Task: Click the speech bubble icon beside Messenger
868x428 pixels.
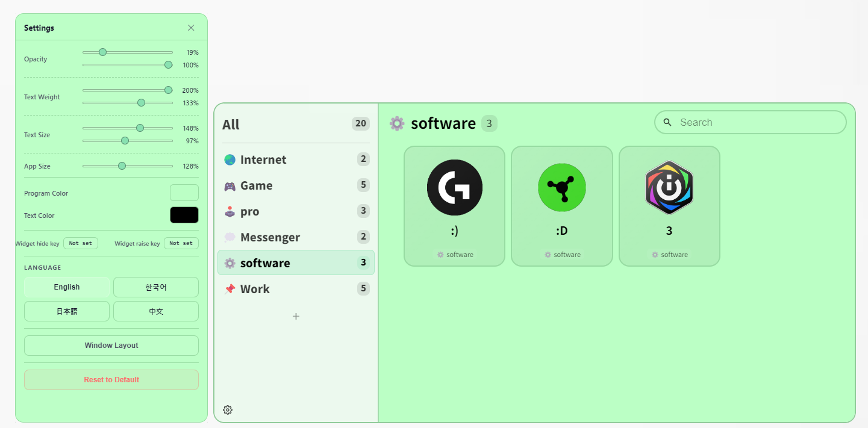Action: click(x=229, y=237)
